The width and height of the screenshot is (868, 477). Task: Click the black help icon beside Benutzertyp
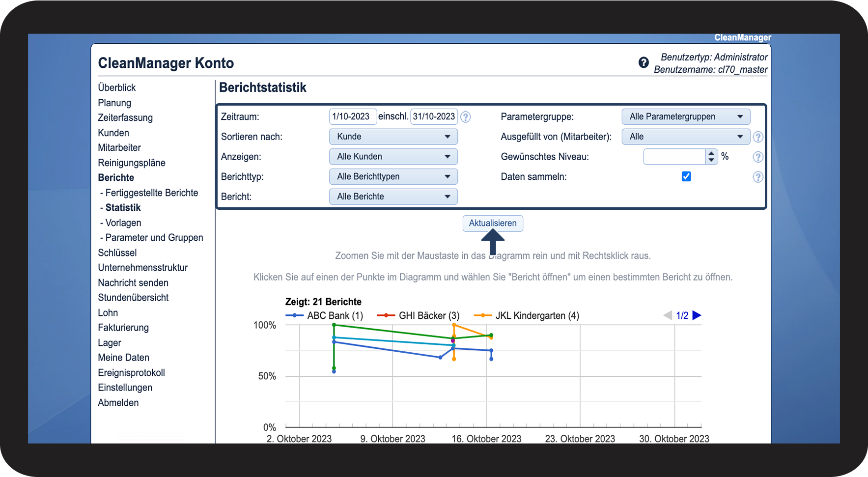pos(644,63)
